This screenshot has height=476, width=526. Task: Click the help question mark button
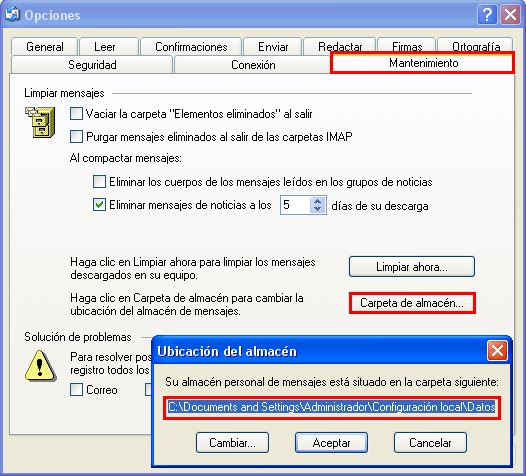pos(487,15)
